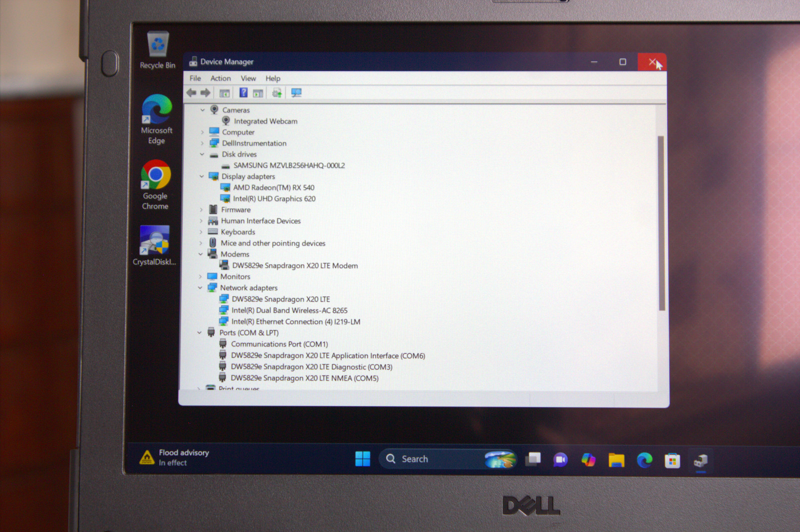Screen dimensions: 800x532
Task: Click the taskbar Search box
Action: click(x=448, y=459)
